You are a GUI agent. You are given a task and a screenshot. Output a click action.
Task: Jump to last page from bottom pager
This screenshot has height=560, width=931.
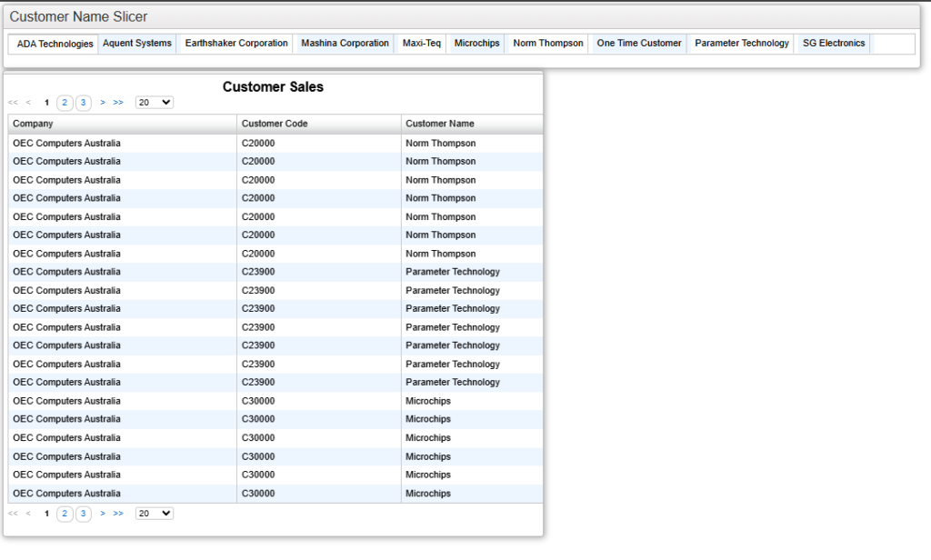click(x=118, y=514)
